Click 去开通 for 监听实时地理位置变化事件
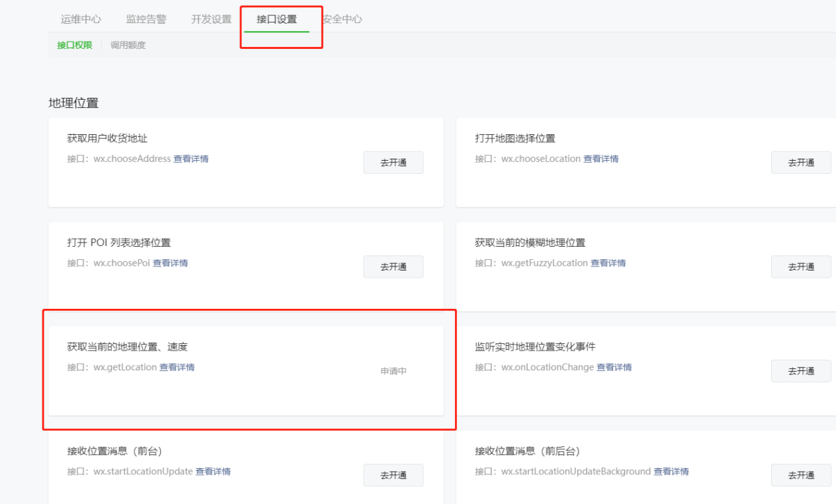Image resolution: width=836 pixels, height=504 pixels. point(801,370)
